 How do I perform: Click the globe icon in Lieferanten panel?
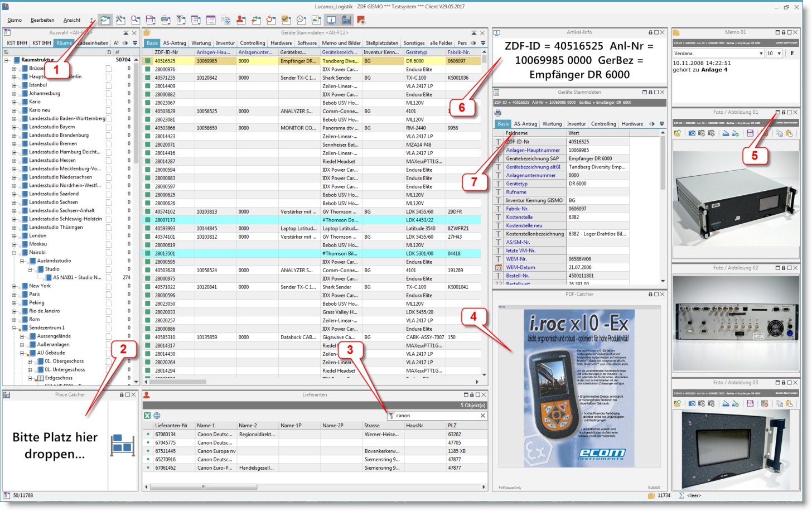(157, 416)
